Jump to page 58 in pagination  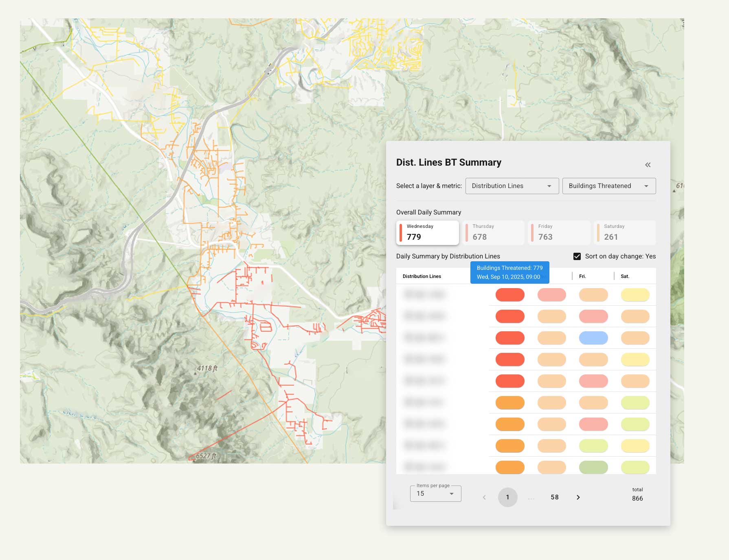[x=555, y=497]
